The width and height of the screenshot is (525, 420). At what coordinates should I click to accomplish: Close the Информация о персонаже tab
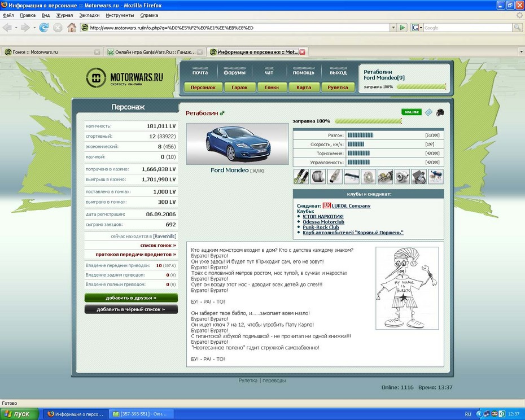pos(302,52)
